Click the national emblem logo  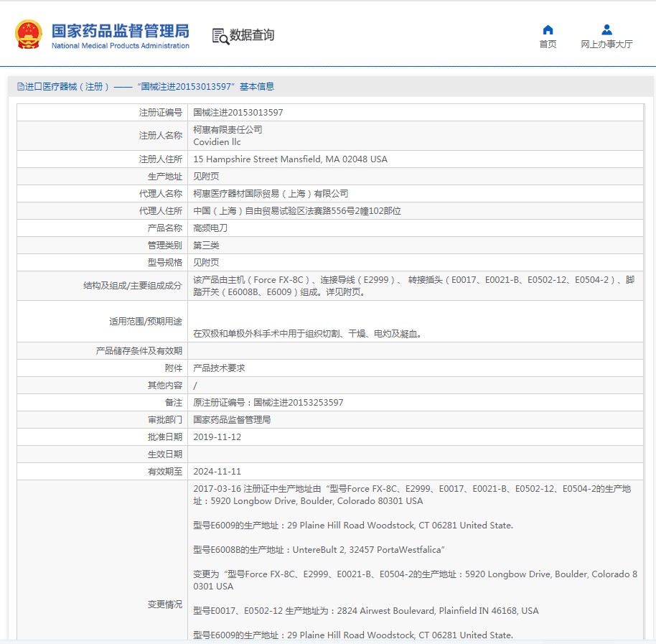pos(29,34)
